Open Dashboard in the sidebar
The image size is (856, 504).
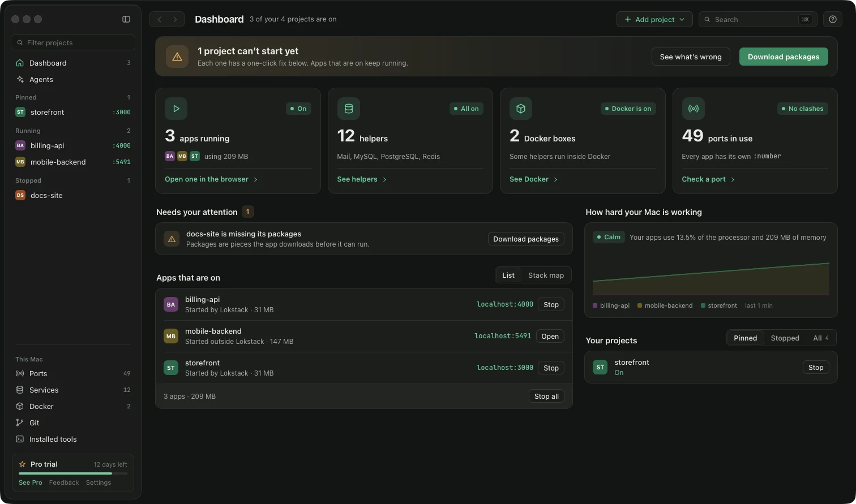73,63
